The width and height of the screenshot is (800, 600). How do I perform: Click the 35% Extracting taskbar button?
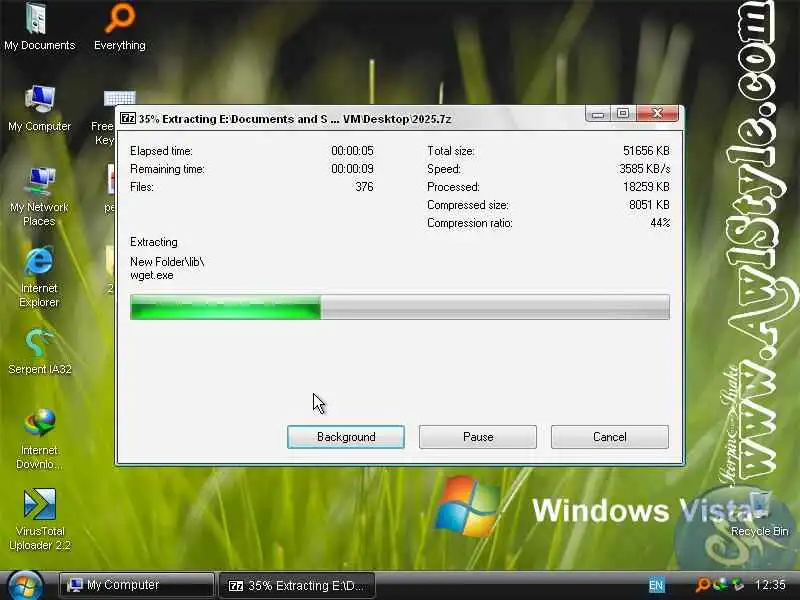(x=297, y=586)
